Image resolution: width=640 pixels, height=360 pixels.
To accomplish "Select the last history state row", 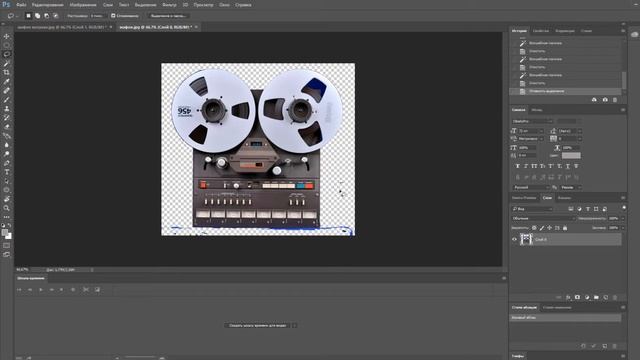I will pos(565,91).
